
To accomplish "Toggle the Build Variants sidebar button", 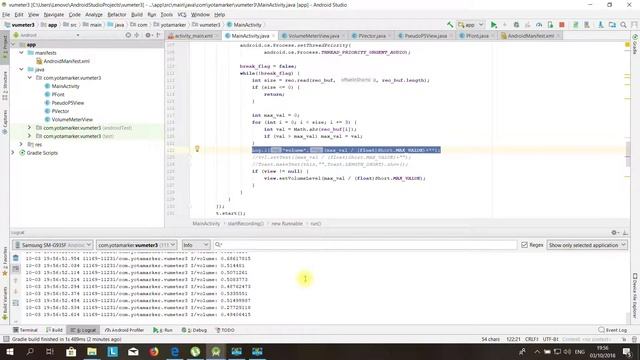I will [x=5, y=303].
